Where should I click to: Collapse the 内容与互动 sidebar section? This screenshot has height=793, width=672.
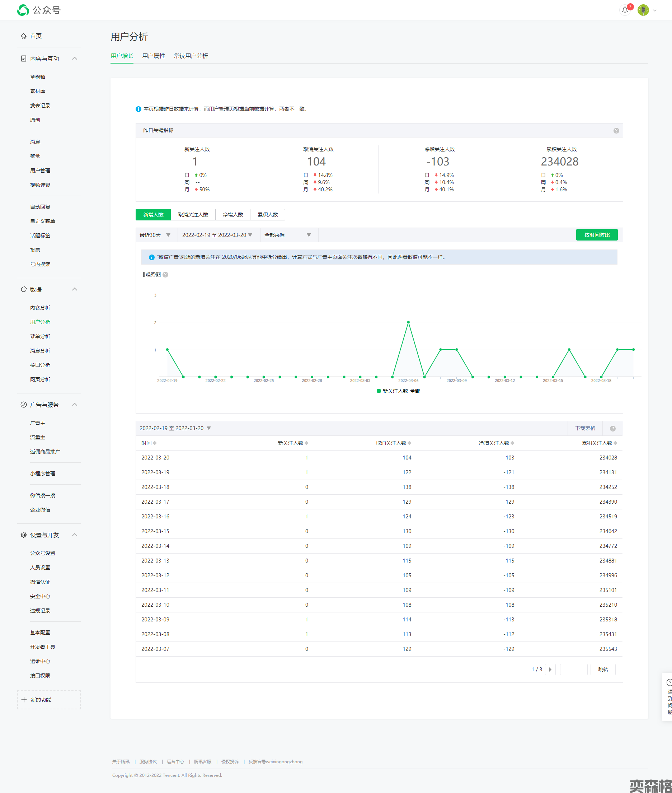[75, 59]
